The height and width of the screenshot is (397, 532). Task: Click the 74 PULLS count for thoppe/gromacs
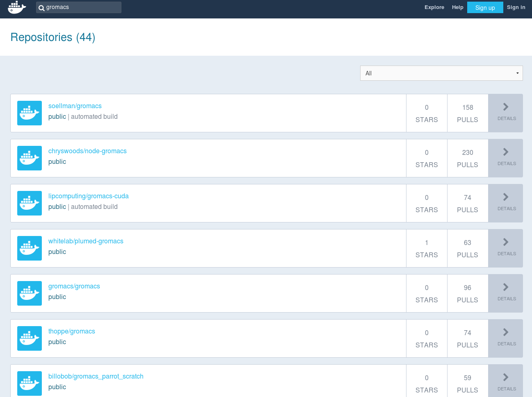pos(468,338)
